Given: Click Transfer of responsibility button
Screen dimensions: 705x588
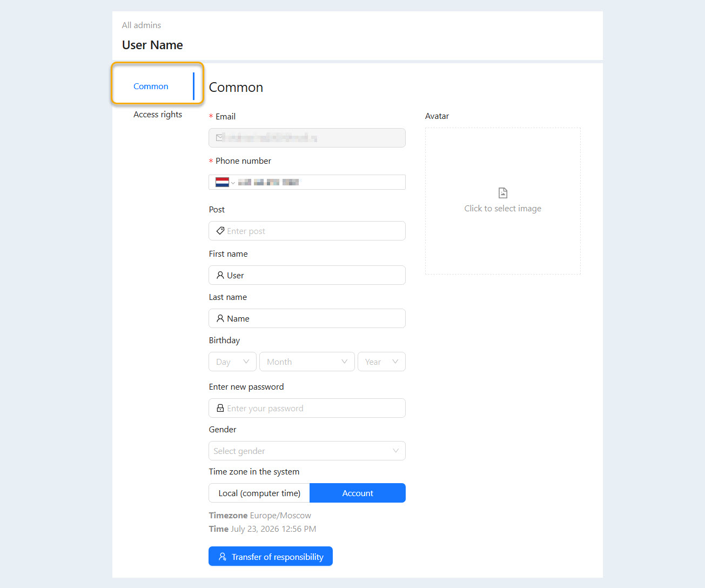Looking at the screenshot, I should tap(271, 557).
